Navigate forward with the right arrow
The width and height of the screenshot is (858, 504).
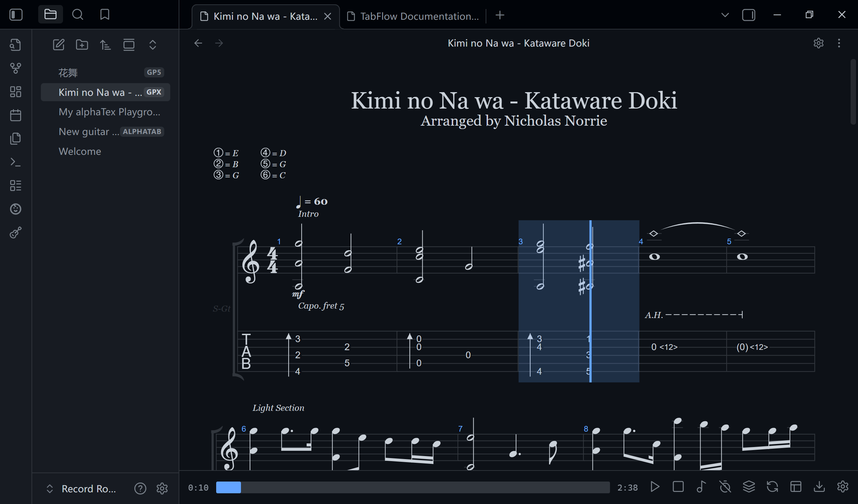(219, 43)
